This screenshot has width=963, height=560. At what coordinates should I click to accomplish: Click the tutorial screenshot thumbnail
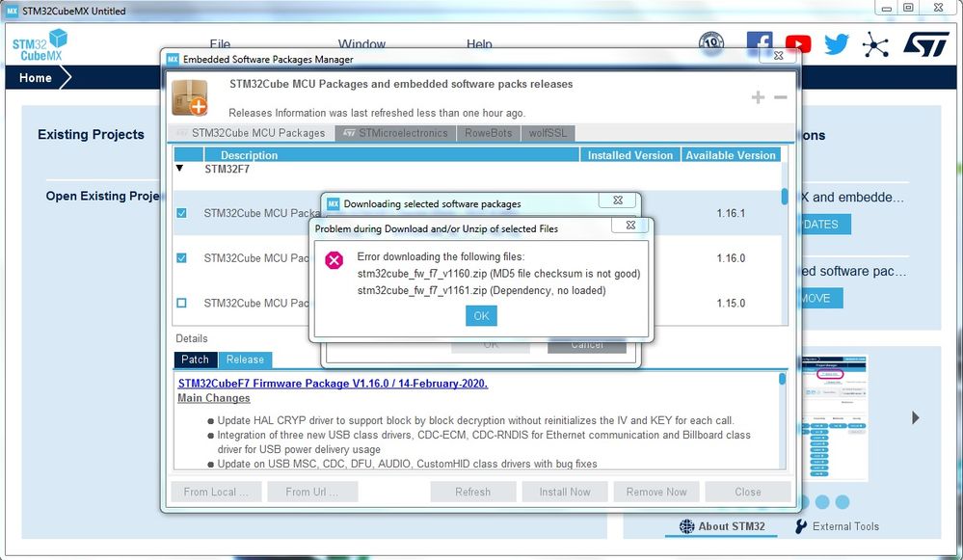click(835, 417)
